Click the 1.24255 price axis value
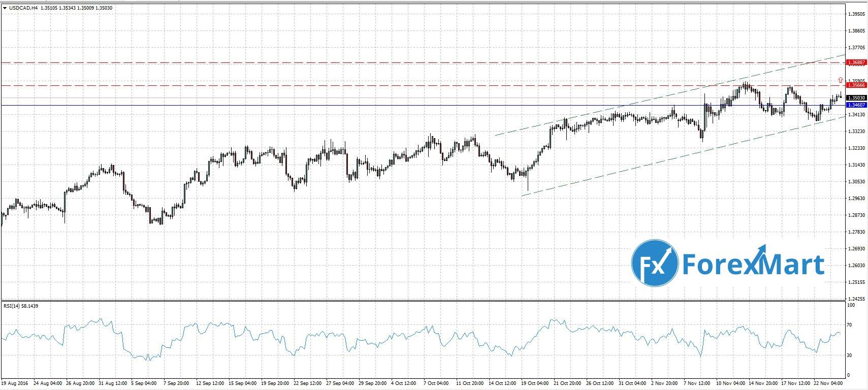 856,299
